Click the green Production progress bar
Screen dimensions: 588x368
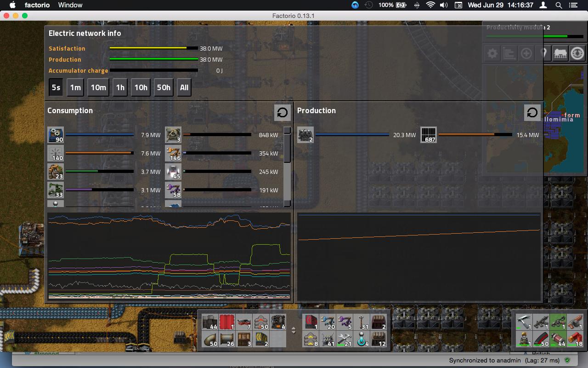pos(153,59)
